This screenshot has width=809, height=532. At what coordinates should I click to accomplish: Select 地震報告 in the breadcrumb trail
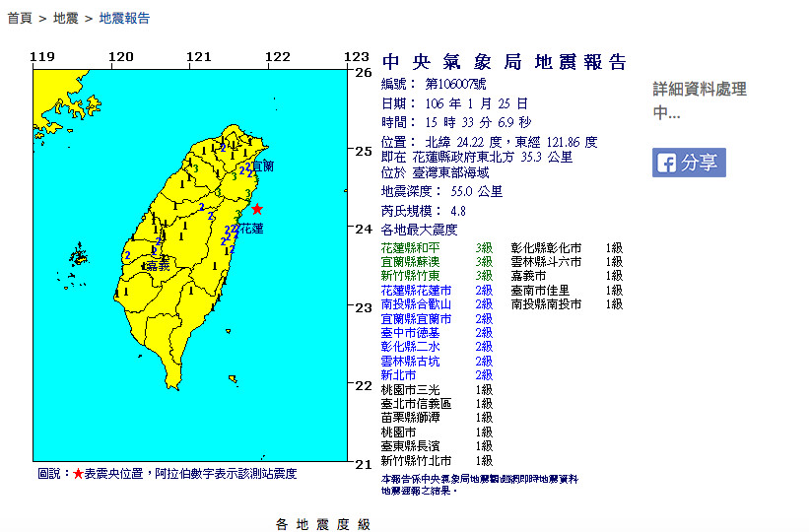pos(124,19)
